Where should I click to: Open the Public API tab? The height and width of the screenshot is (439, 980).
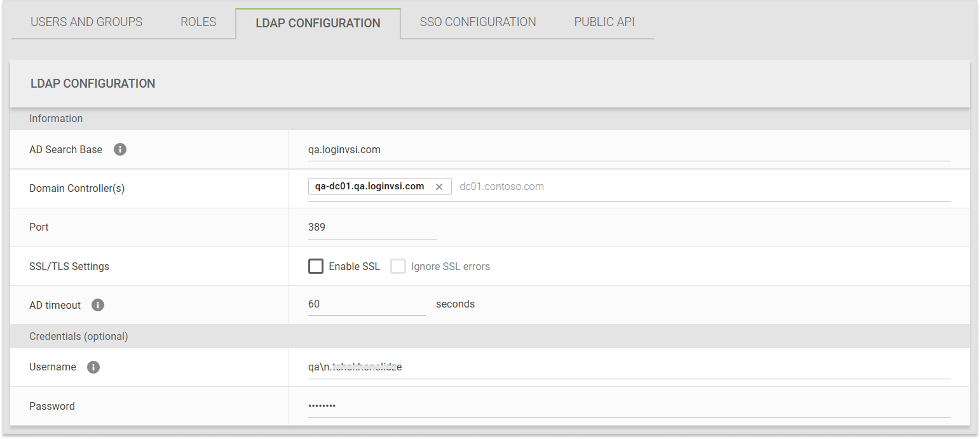[604, 22]
